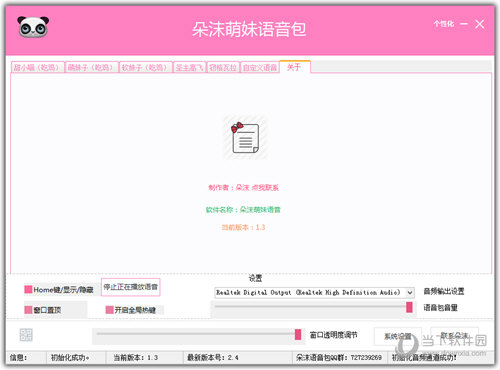
Task: Switch to the 甜小喵（吃鸡） tab
Action: tap(38, 68)
